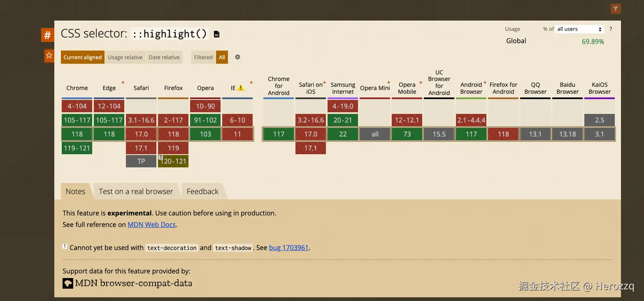Viewport: 644px width, 301px height.
Task: Open the spec document icon beside title
Action: coord(217,34)
